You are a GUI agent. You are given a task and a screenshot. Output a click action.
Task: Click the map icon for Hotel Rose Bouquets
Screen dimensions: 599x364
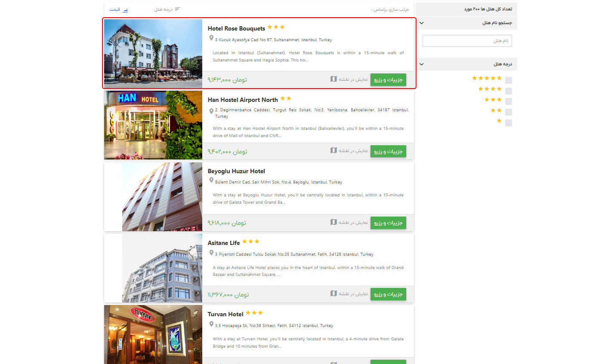coord(333,79)
